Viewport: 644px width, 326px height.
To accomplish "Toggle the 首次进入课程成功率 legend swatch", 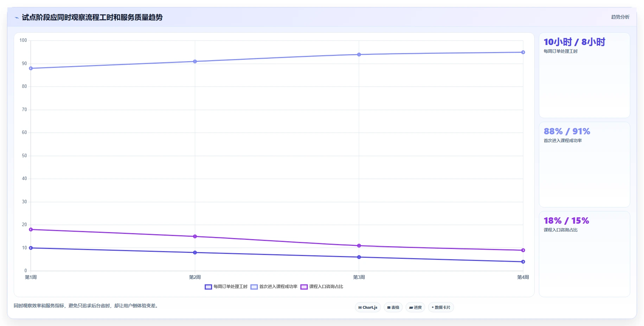I will pos(254,287).
